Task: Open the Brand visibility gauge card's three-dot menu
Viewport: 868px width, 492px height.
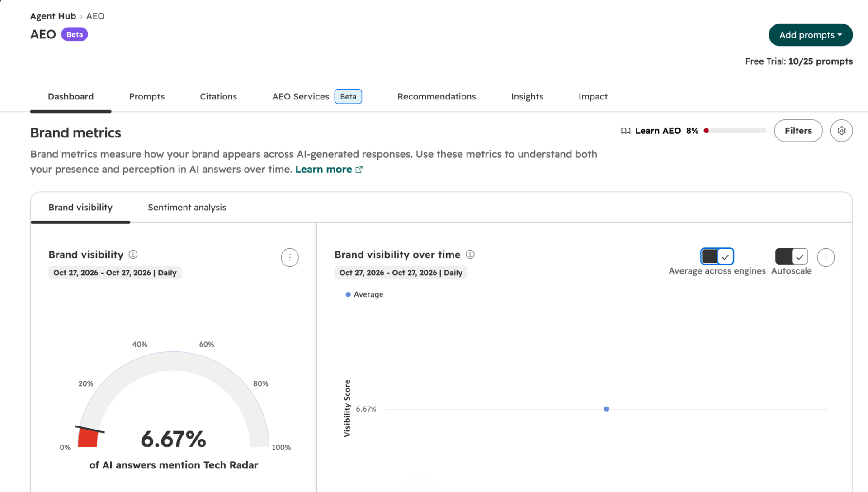Action: [290, 257]
